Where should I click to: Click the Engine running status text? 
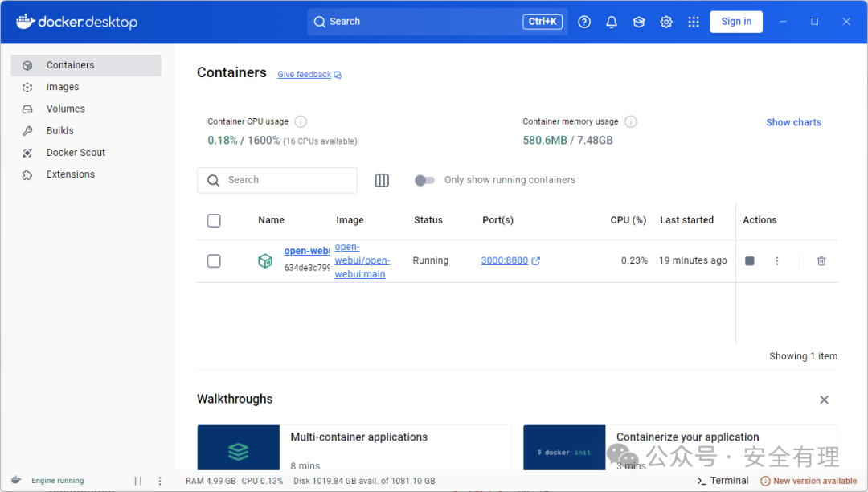(58, 481)
